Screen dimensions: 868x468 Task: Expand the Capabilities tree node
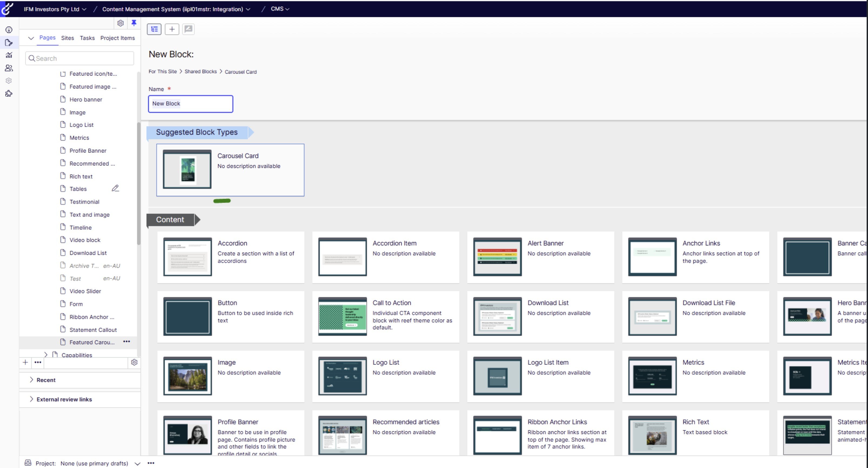tap(46, 355)
